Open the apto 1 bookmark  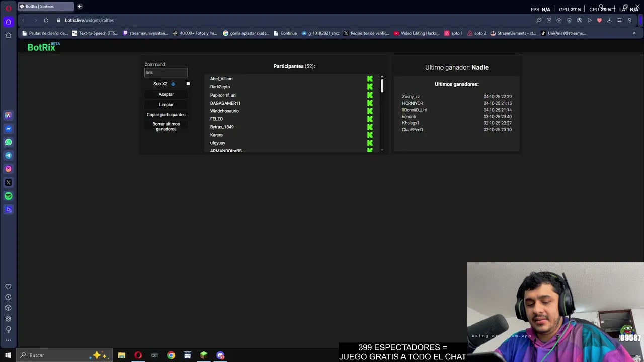[453, 33]
